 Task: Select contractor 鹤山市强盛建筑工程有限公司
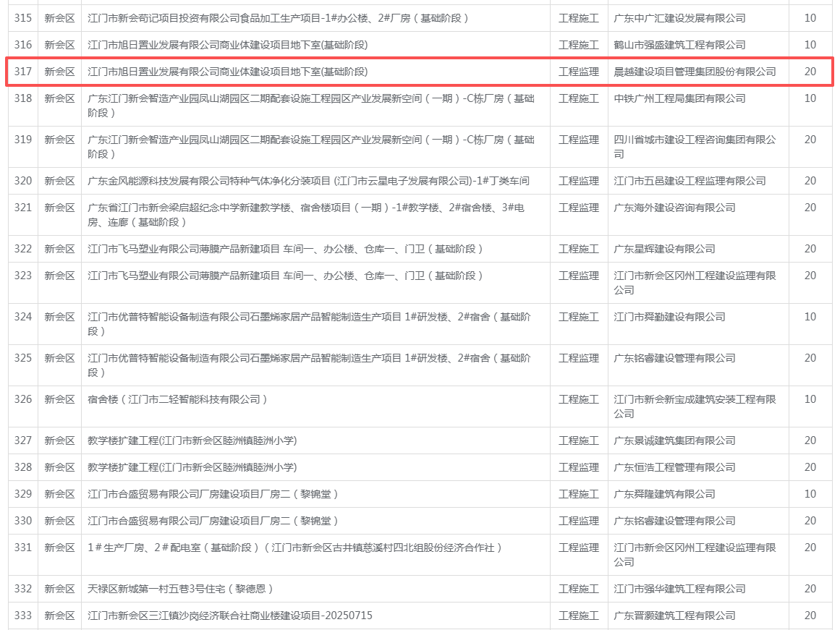[x=679, y=45]
